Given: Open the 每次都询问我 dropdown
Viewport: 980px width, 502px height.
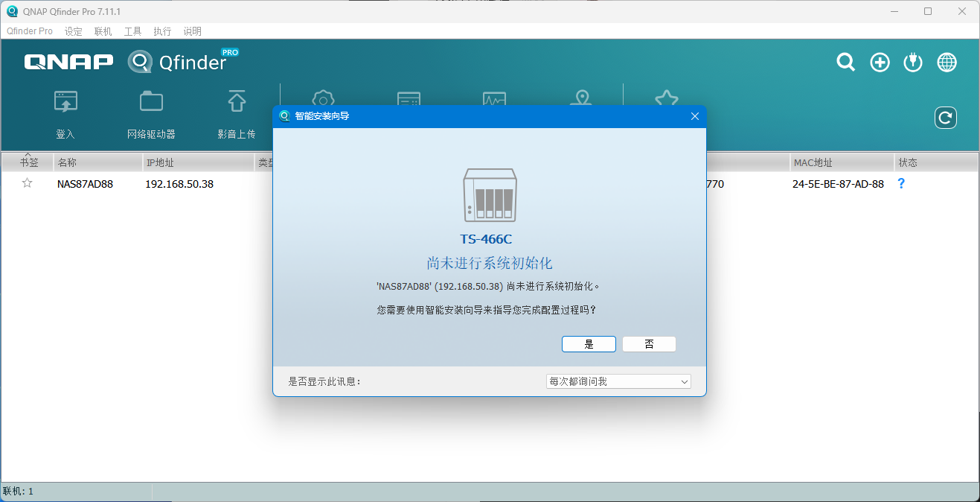Looking at the screenshot, I should click(618, 381).
